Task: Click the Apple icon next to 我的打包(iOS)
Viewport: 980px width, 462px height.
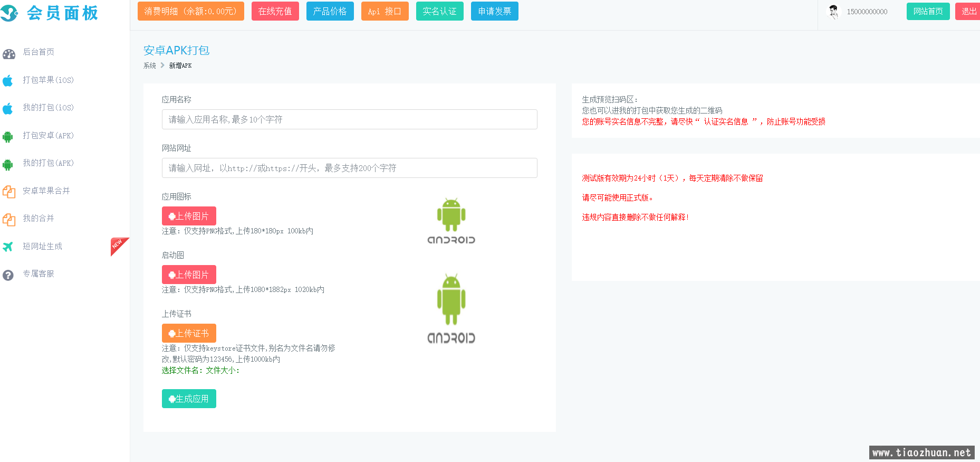Action: point(8,109)
